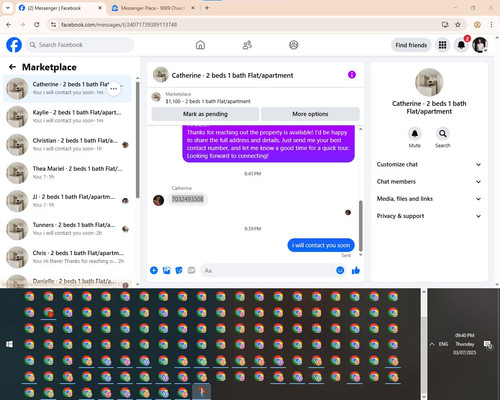
Task: Open the emoji picker in message box
Action: pyautogui.click(x=340, y=270)
